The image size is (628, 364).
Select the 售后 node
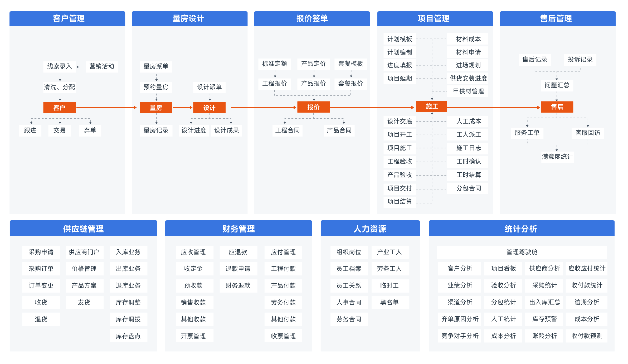[557, 107]
